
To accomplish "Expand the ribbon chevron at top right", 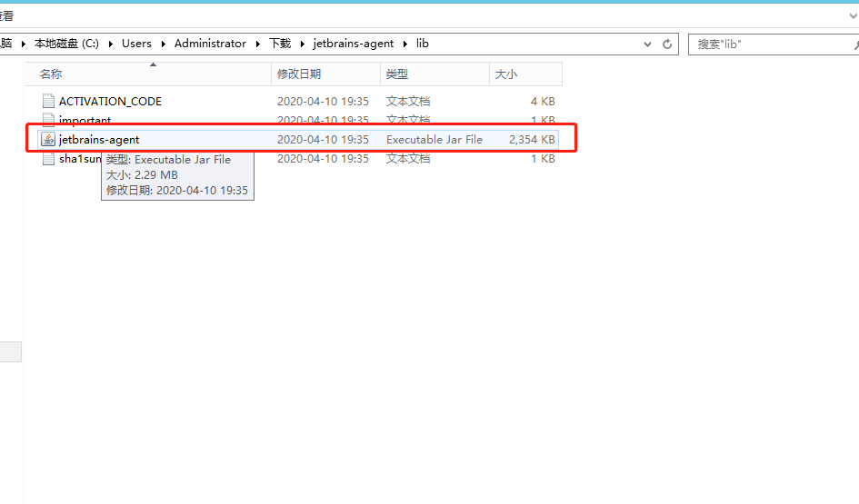I will pos(853,15).
